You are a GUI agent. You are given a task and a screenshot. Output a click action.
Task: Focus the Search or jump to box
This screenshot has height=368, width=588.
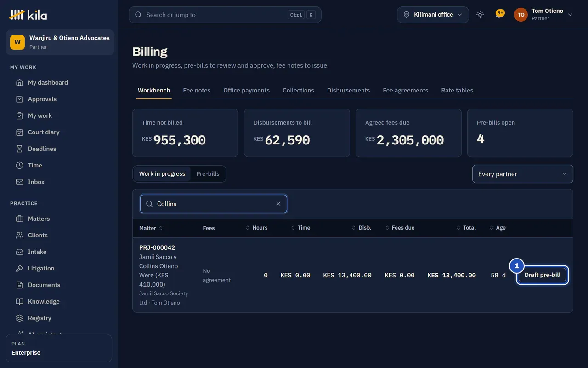[225, 15]
